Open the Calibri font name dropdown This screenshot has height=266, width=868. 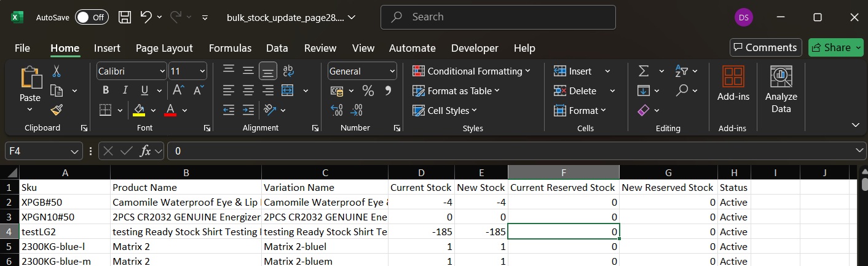(162, 71)
